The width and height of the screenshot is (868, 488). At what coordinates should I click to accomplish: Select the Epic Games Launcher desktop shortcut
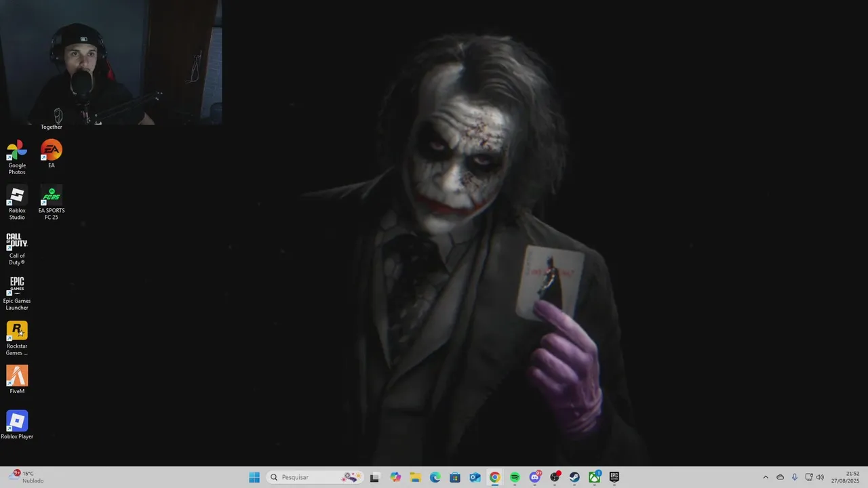pos(17,293)
